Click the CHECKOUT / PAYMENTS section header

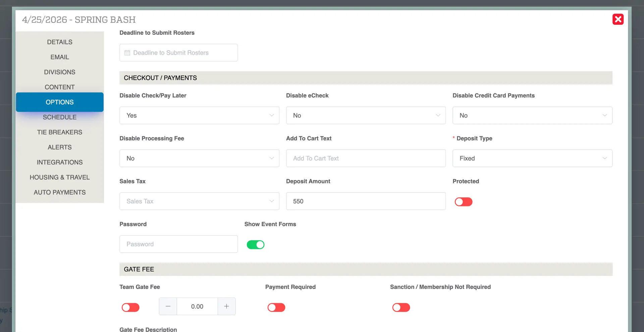click(x=366, y=78)
